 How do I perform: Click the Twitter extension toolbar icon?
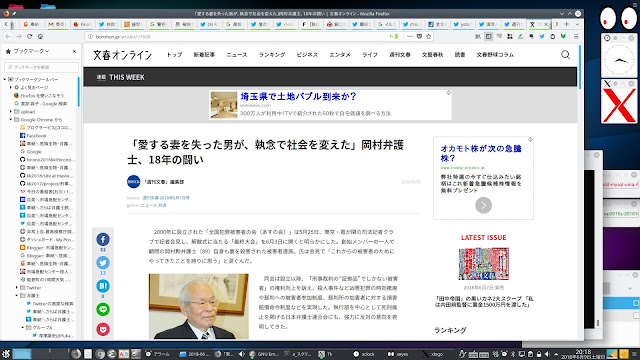[542, 36]
